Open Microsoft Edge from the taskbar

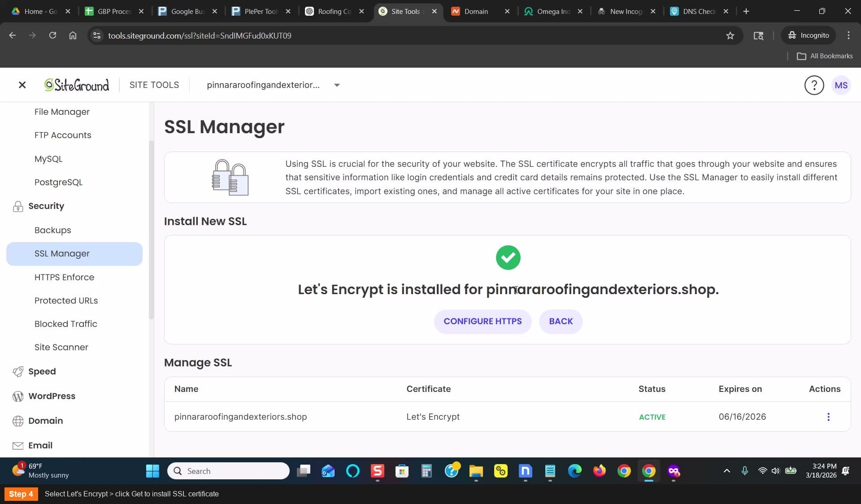574,471
